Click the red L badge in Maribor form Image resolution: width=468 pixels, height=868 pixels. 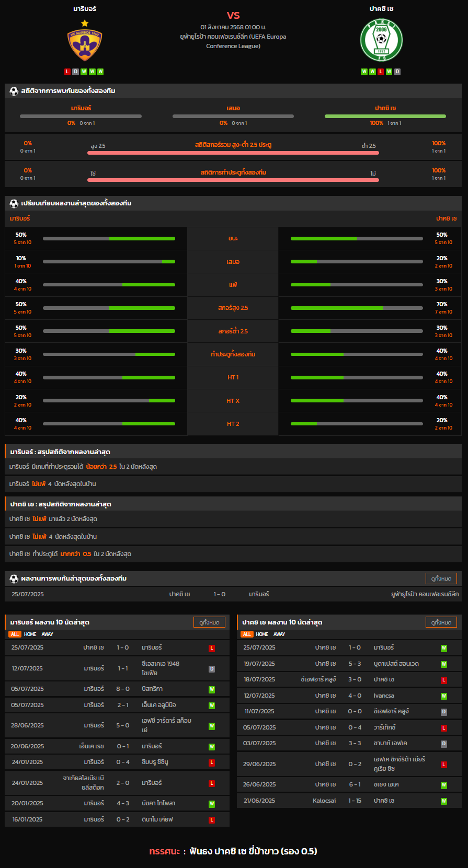coord(67,72)
